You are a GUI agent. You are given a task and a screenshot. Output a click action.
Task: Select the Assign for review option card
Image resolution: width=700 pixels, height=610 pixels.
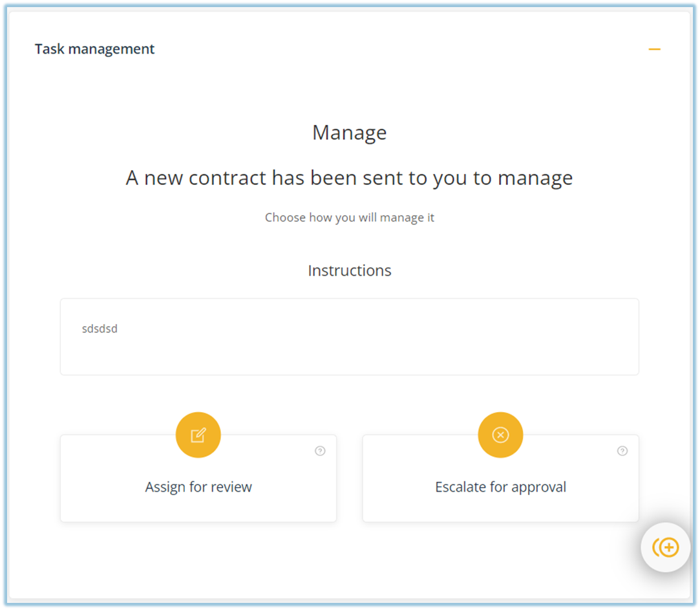pos(198,486)
